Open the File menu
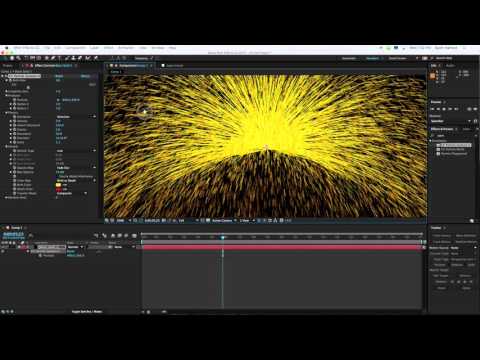Viewport: 480px width, 360px height. point(47,48)
